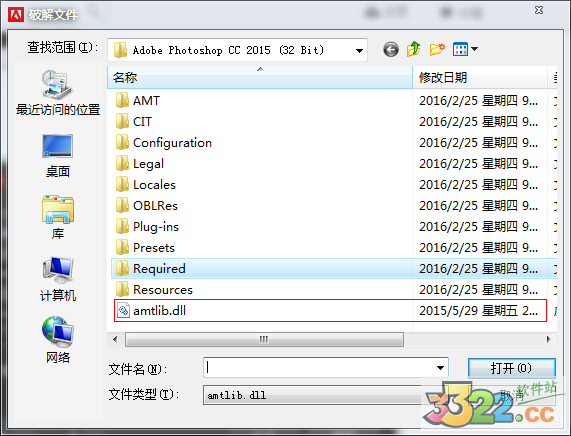Click the up one level folder icon
Viewport: 571px width, 436px height.
coord(414,49)
